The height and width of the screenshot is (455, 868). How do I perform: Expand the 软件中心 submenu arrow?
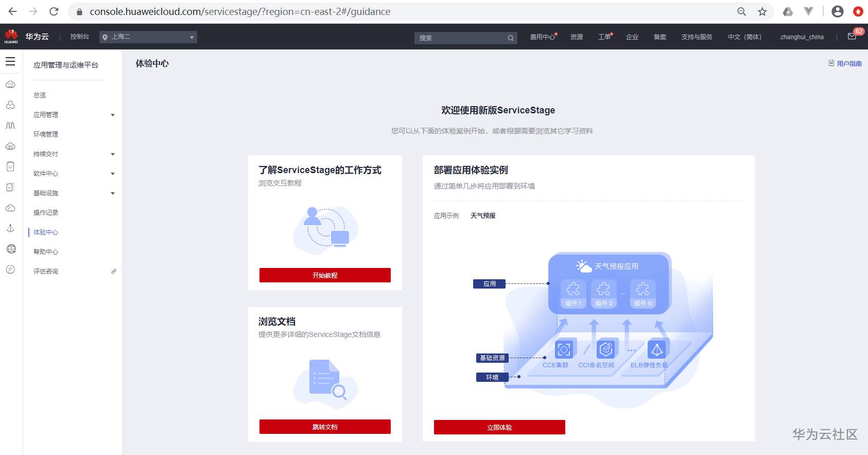113,174
